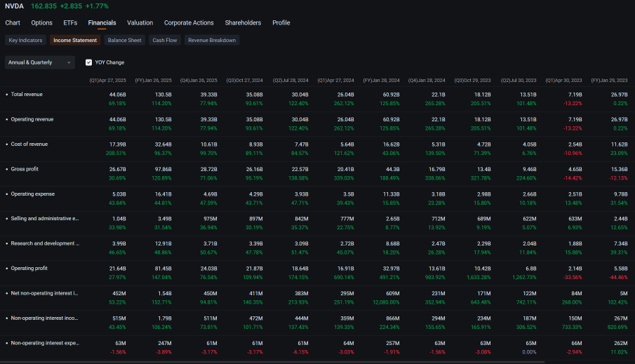The width and height of the screenshot is (635, 364).
Task: Click Cost of revenue value 17.39B
Action: click(x=117, y=144)
